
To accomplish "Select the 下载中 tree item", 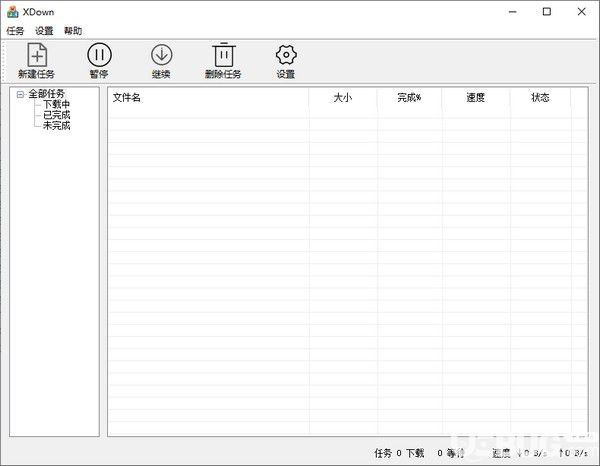I will 56,104.
